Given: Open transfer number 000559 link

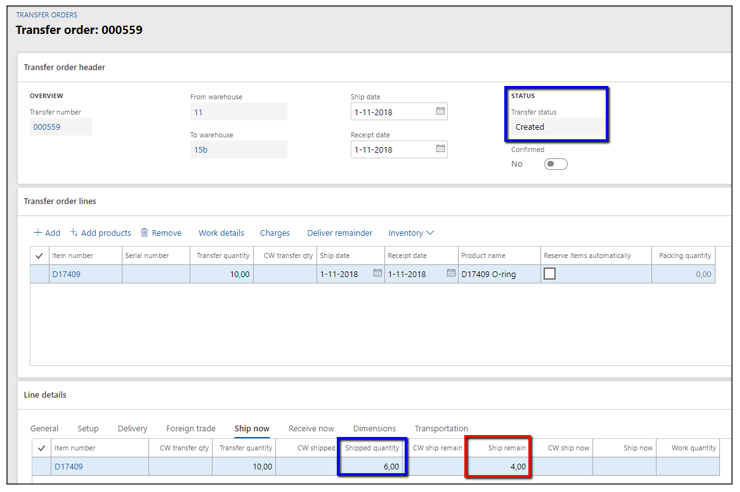Looking at the screenshot, I should [x=46, y=127].
